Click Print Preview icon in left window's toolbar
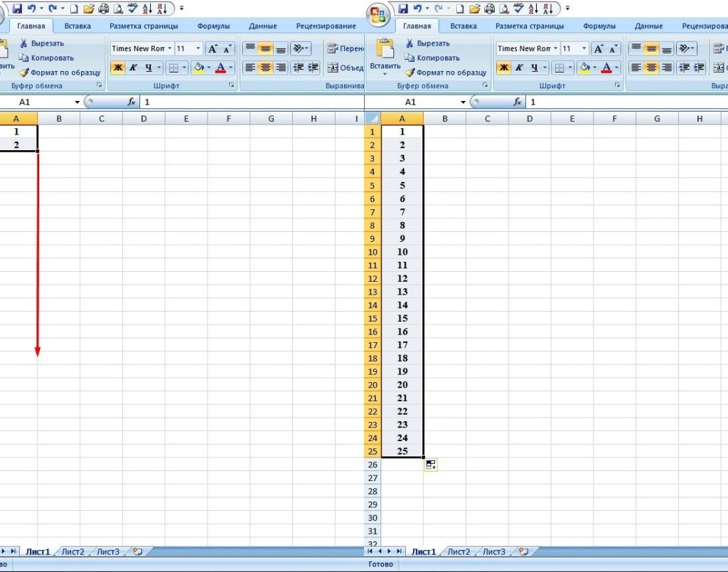 (x=118, y=9)
